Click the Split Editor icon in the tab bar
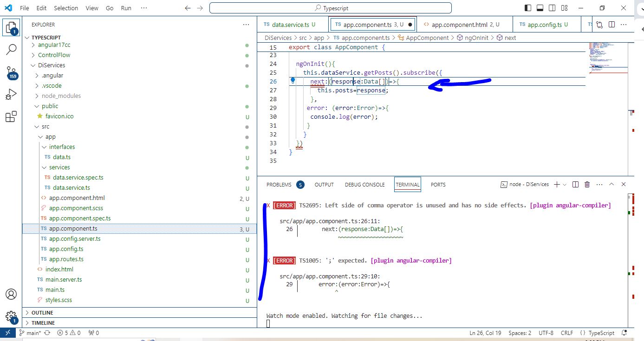Screen dimensions: 644x341 click(x=611, y=25)
